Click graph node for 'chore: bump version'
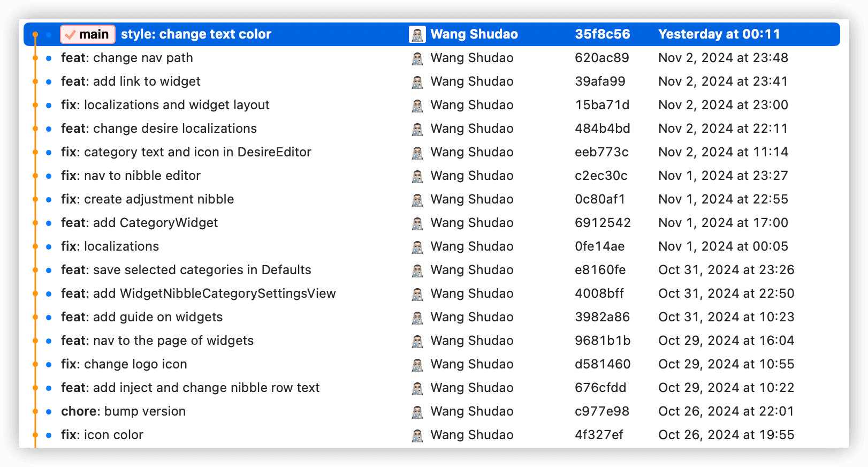 [x=49, y=411]
